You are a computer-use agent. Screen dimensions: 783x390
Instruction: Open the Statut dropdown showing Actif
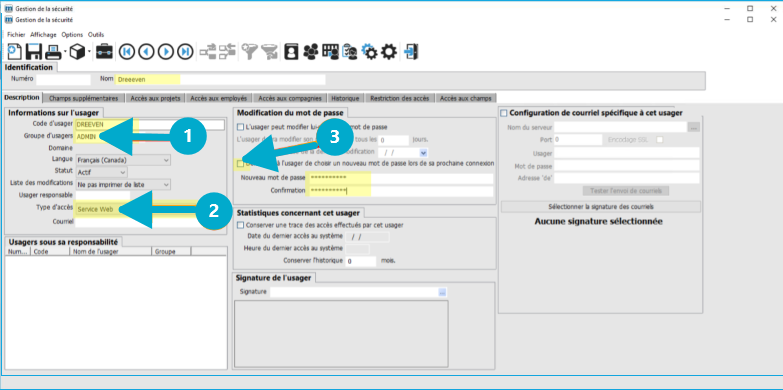coord(123,172)
